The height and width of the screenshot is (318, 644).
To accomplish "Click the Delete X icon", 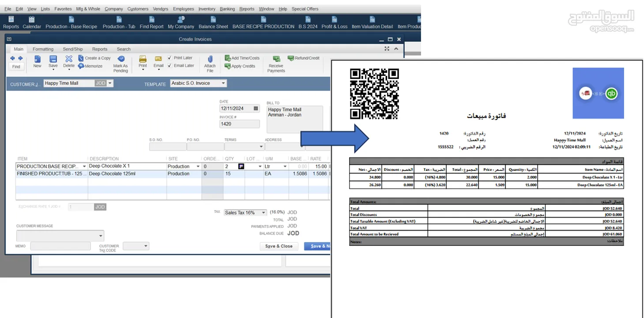I will pyautogui.click(x=69, y=59).
